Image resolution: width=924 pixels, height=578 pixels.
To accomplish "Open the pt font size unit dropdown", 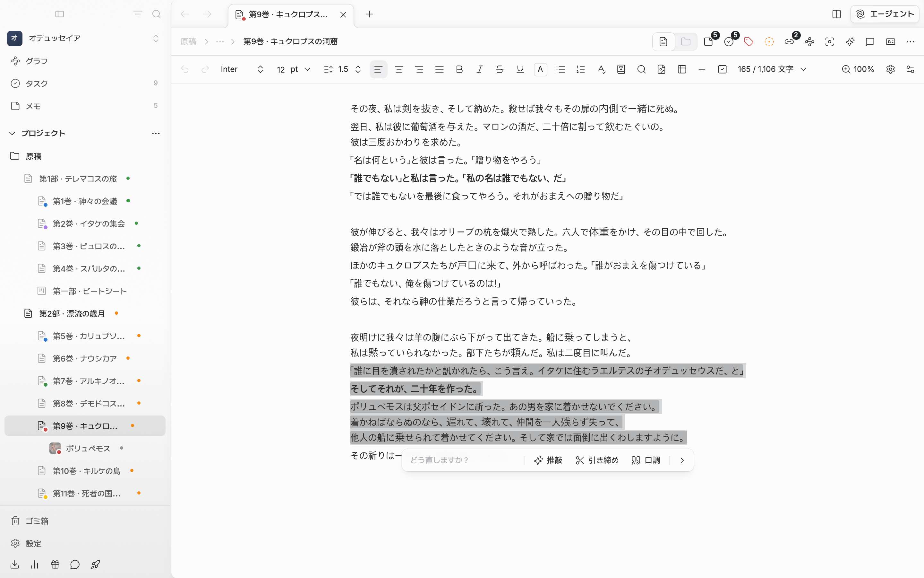I will coord(300,69).
